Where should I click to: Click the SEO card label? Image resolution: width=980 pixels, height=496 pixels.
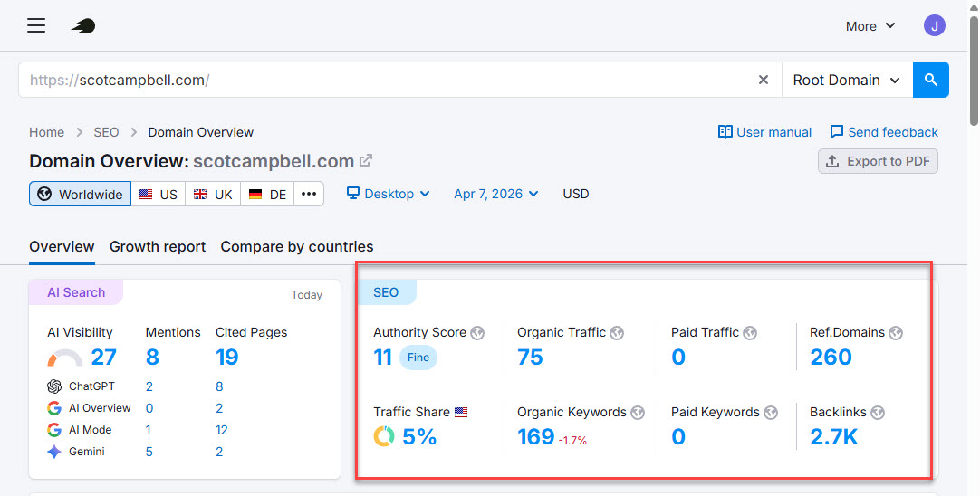tap(386, 292)
